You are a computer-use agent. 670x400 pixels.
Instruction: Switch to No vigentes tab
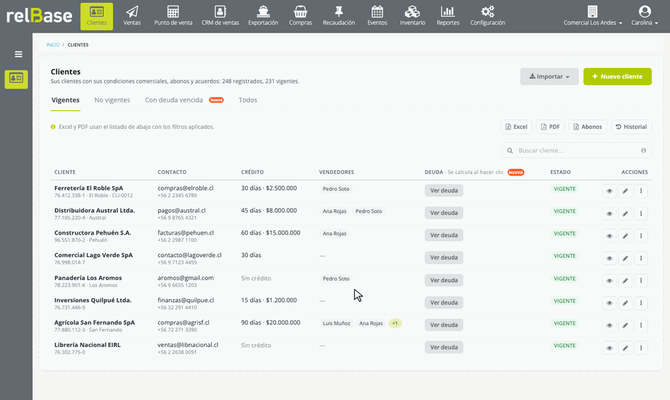point(112,100)
